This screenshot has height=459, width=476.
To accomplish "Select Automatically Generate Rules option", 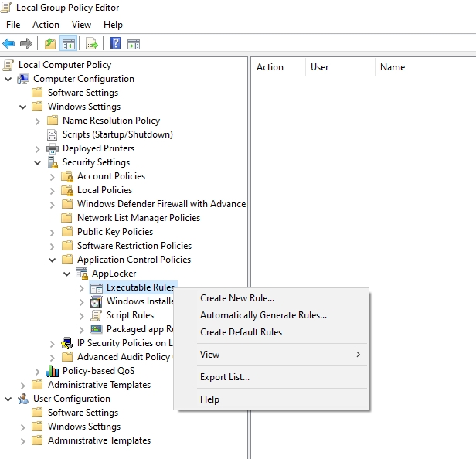I will (x=263, y=315).
